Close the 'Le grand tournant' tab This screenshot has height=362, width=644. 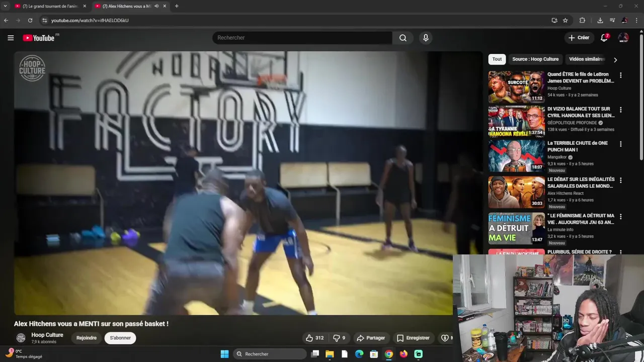[x=84, y=6]
